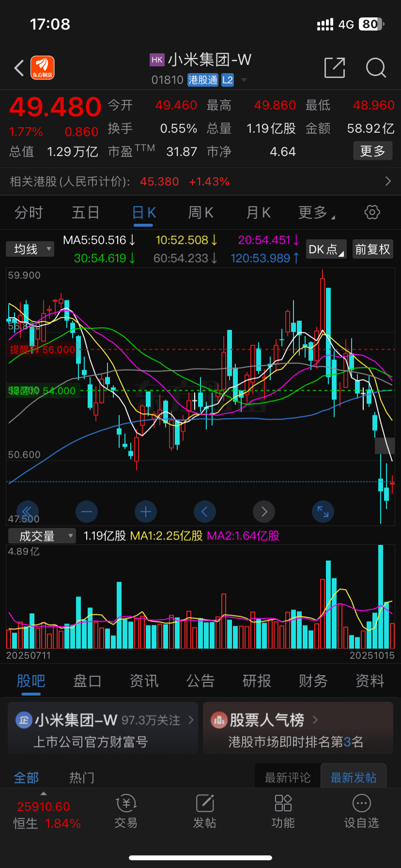Tap the 设自选 watchlist icon
Screen dimensions: 401x868
[362, 803]
